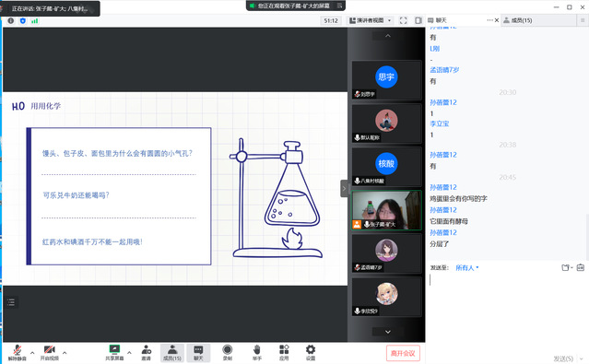Click the 离开会议 leave meeting button
The width and height of the screenshot is (589, 364).
(x=403, y=353)
